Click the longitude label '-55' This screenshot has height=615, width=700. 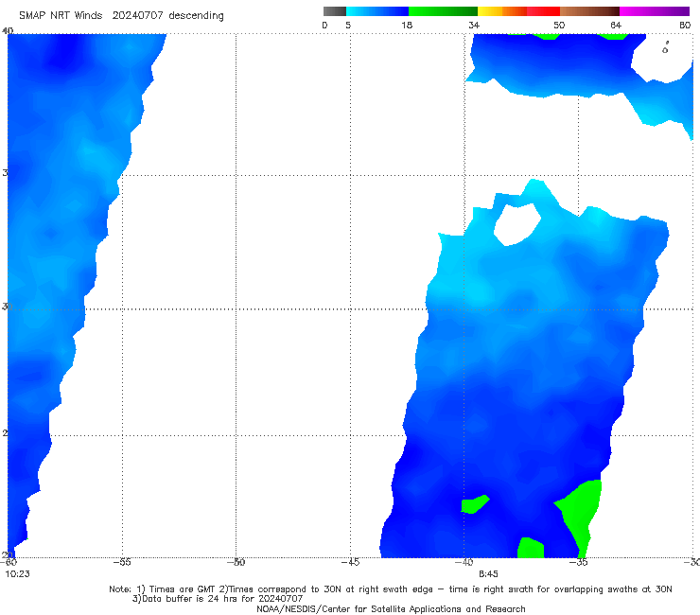pyautogui.click(x=122, y=562)
